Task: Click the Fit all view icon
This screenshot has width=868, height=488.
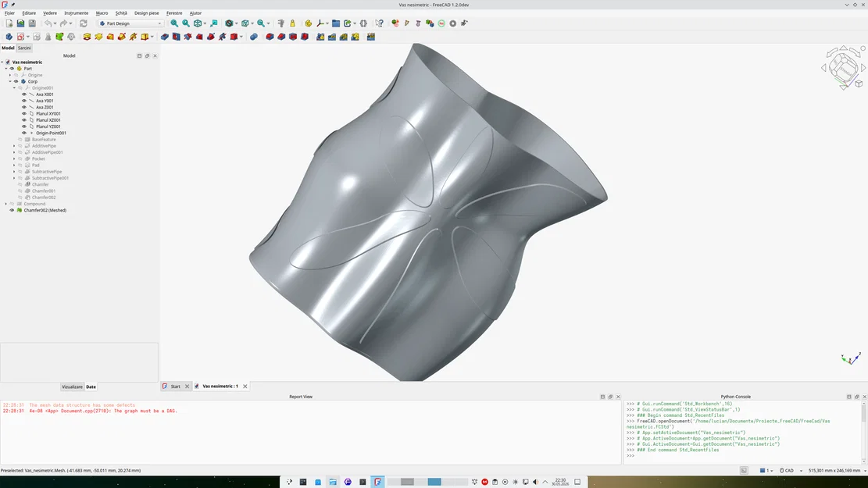Action: [x=174, y=23]
